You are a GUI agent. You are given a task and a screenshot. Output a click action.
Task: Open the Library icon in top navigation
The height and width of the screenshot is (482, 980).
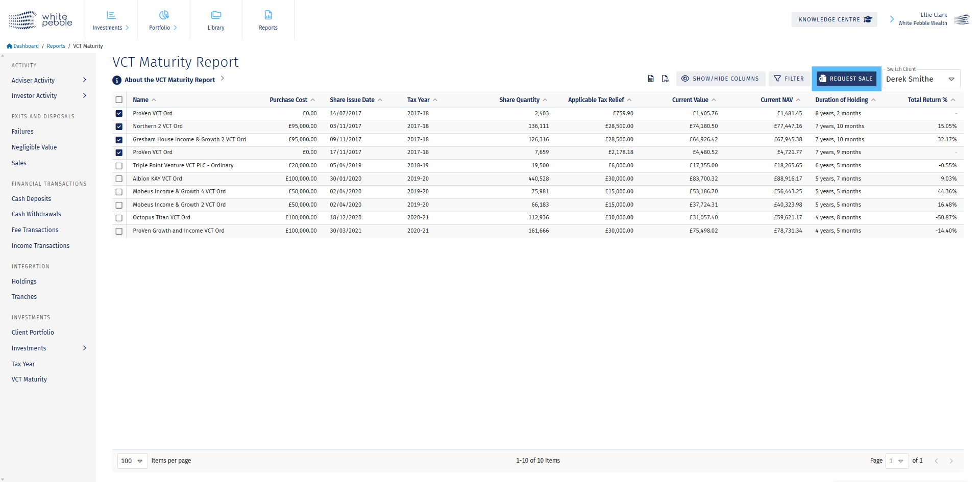216,15
